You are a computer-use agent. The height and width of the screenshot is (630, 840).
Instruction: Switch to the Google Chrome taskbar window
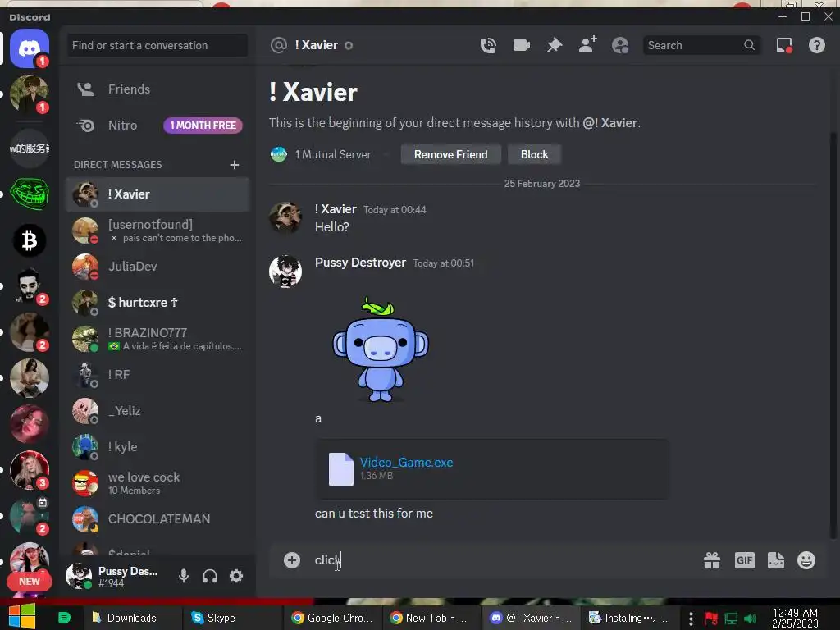click(332, 618)
